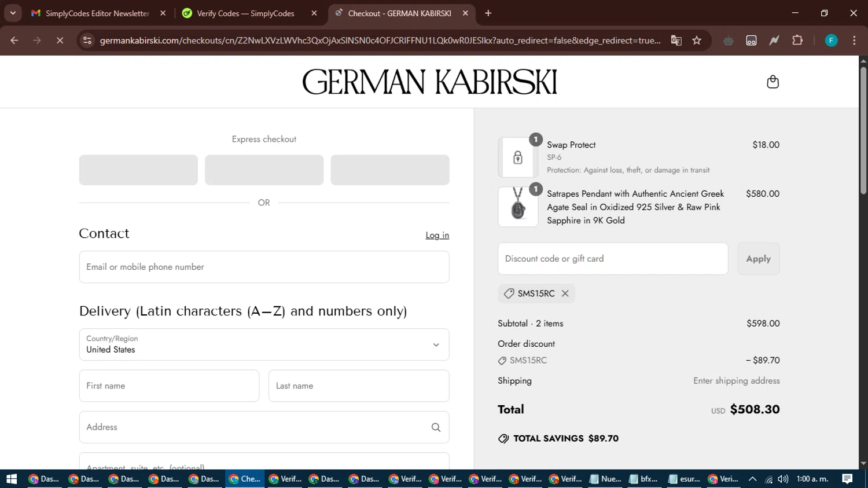Open the bfx... Notepad taskbar item

644,479
